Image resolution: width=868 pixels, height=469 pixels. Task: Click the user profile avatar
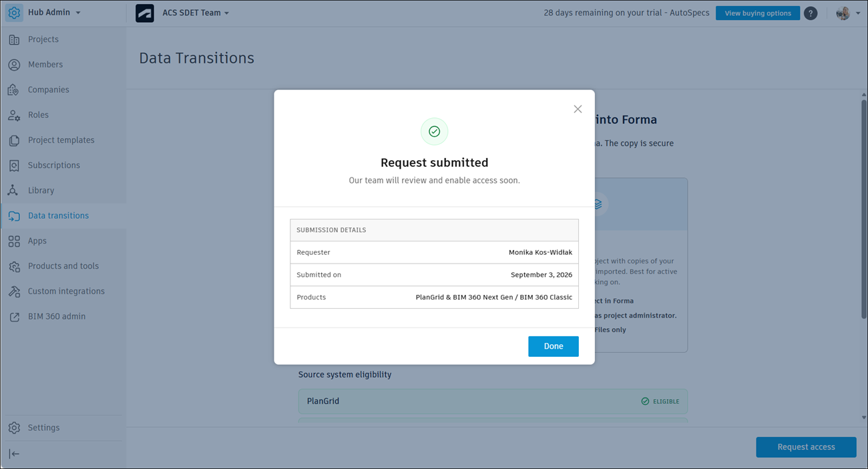click(x=843, y=13)
